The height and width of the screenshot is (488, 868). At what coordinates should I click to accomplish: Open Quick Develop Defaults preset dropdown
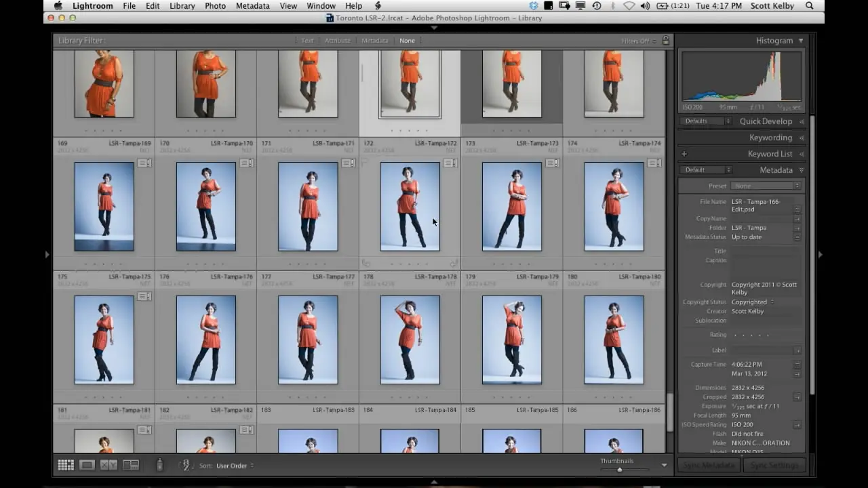[706, 121]
